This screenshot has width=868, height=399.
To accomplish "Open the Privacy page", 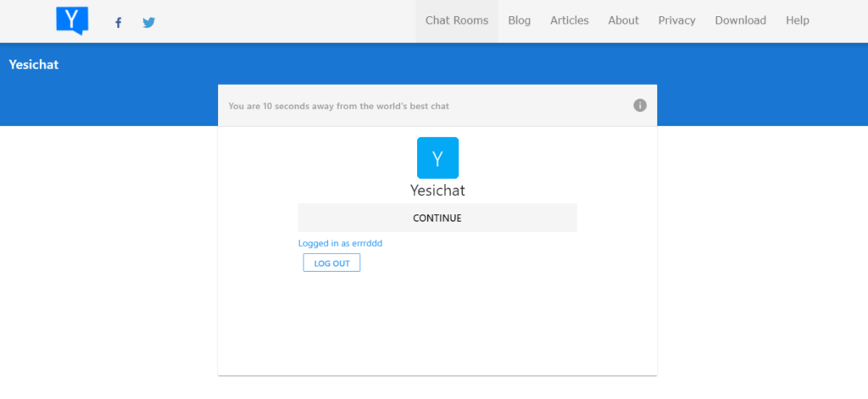I will (676, 20).
